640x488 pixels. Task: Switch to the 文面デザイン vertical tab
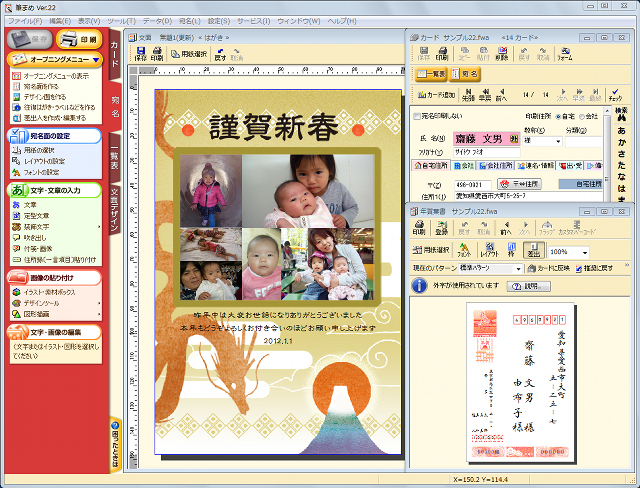coord(115,210)
